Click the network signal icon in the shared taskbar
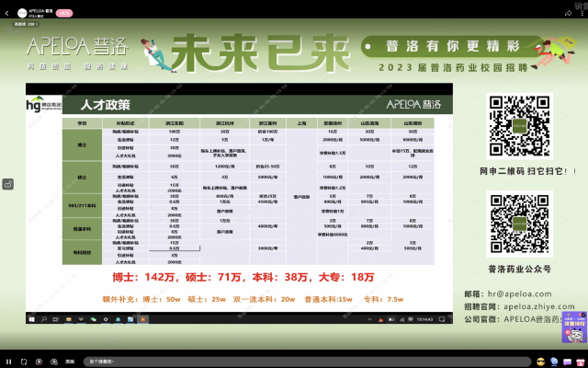Image resolution: width=588 pixels, height=368 pixels. pyautogui.click(x=401, y=319)
